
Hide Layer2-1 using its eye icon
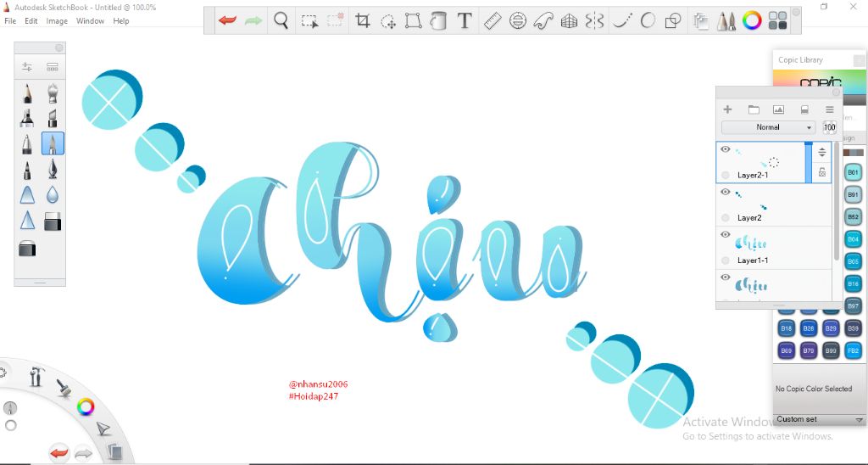(726, 149)
